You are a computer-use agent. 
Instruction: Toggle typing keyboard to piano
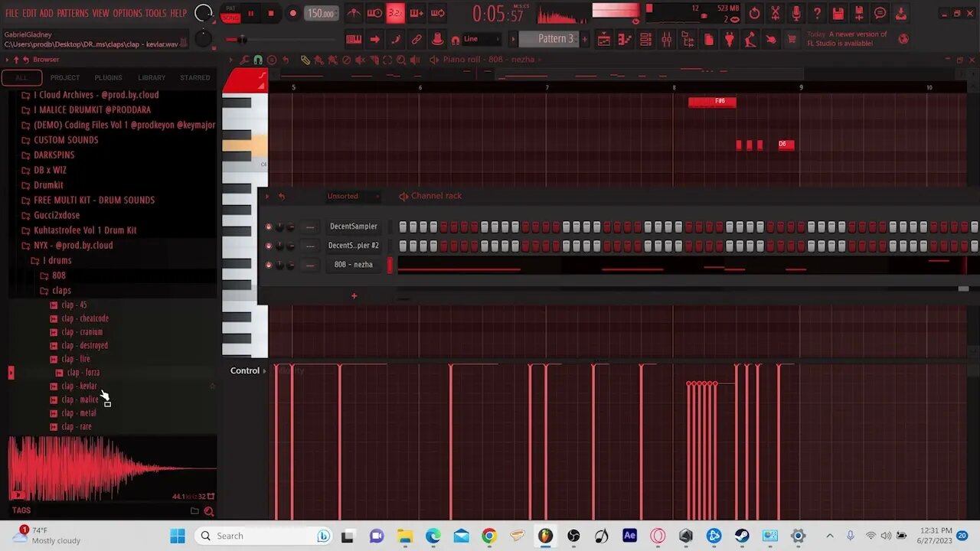[354, 39]
